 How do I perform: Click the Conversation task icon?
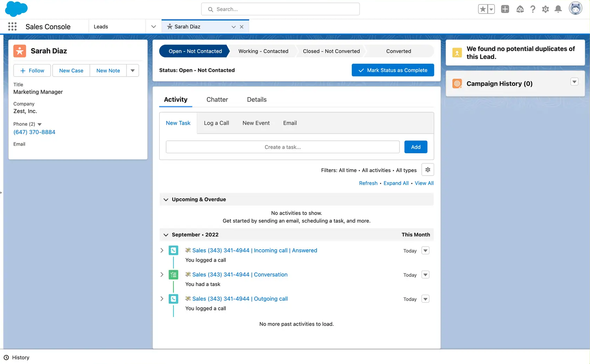(x=173, y=275)
